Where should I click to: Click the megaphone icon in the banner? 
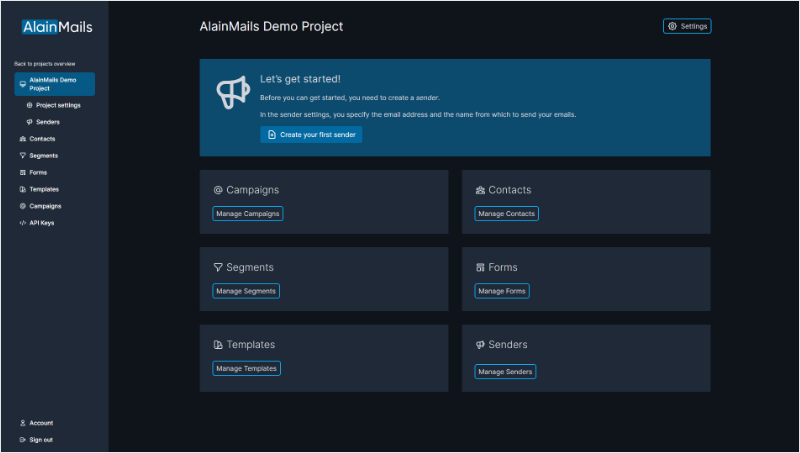coord(232,93)
